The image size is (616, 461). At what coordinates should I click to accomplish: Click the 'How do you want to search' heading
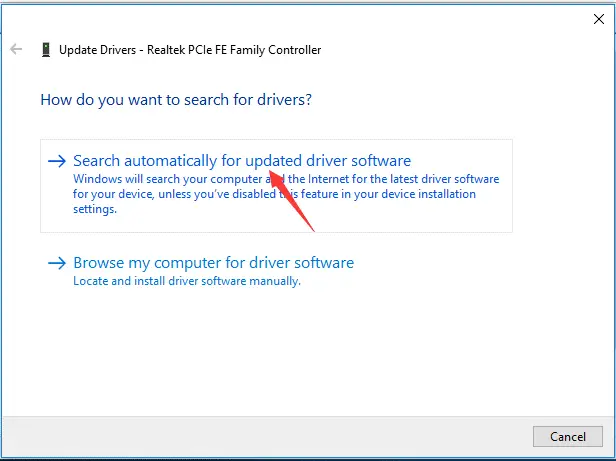tap(176, 100)
